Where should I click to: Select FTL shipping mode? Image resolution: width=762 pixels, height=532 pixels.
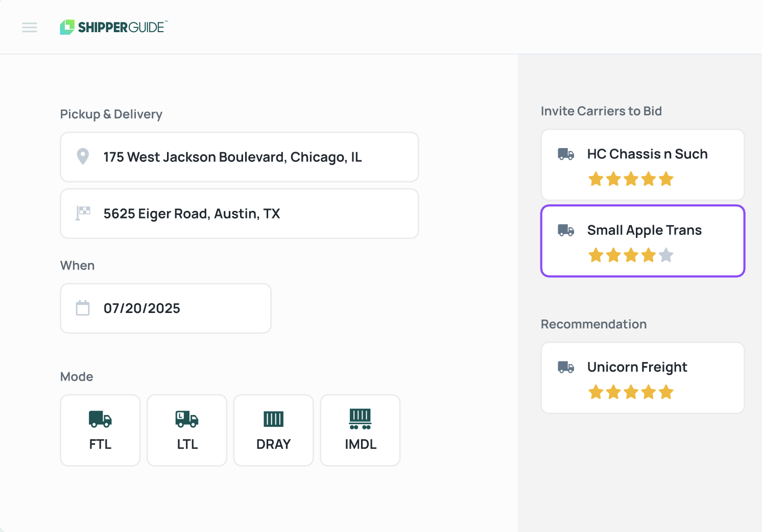(x=100, y=430)
